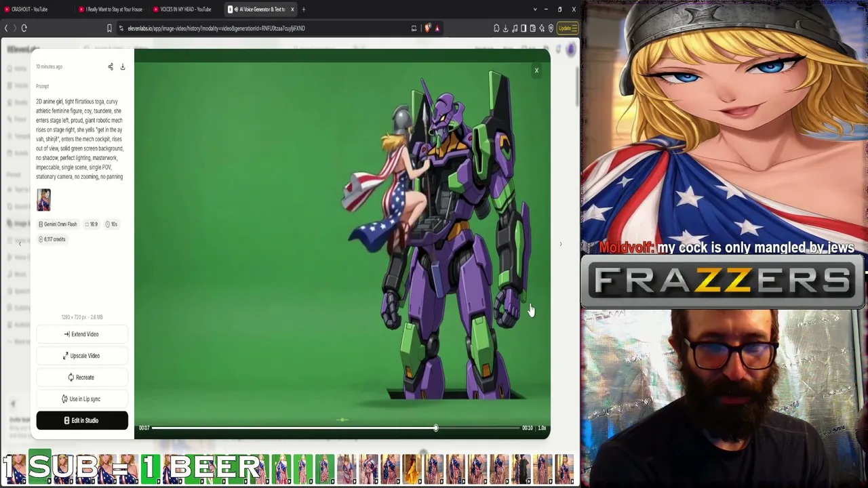The height and width of the screenshot is (488, 868).
Task: Open the browser hamburger menu
Action: click(x=574, y=28)
